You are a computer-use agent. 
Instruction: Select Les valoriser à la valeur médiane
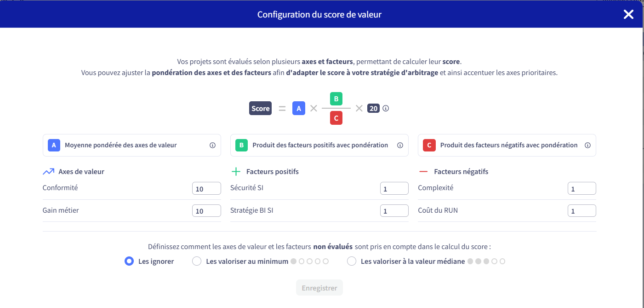pos(352,262)
